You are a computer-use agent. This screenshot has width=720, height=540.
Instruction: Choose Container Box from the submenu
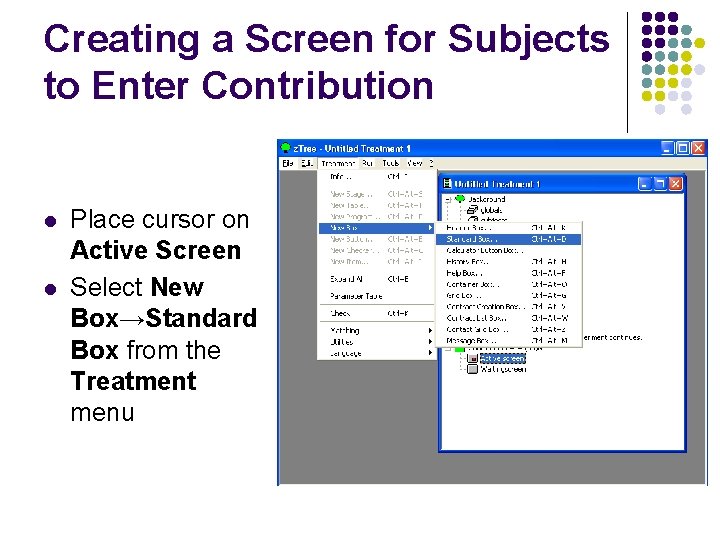click(508, 284)
